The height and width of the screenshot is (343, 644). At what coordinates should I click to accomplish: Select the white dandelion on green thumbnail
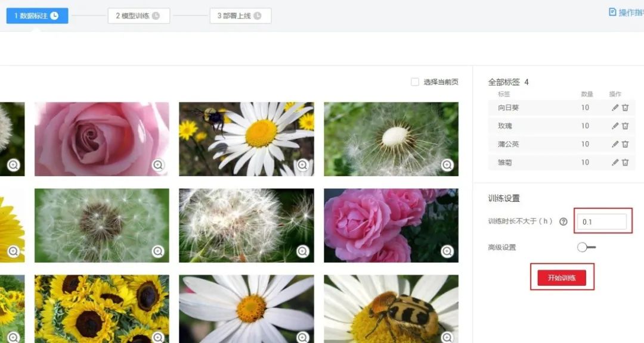pos(391,139)
